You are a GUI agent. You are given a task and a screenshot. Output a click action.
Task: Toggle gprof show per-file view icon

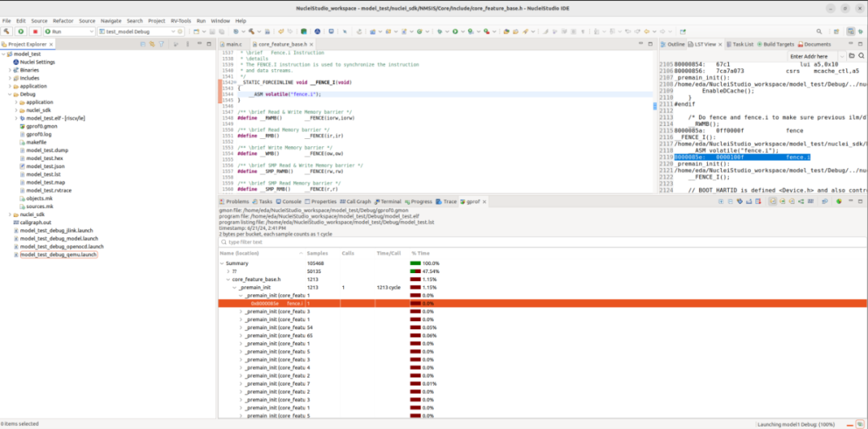click(x=772, y=202)
